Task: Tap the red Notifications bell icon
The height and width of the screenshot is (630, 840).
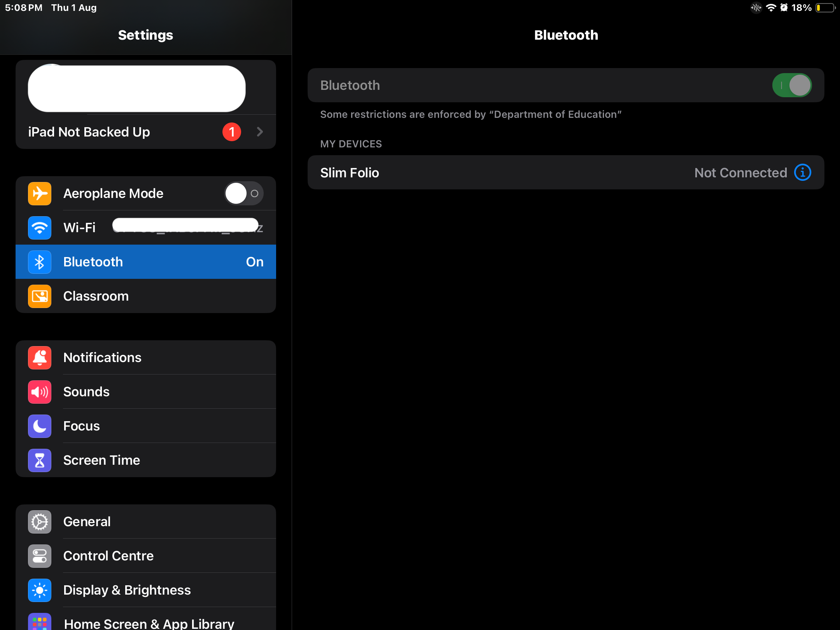Action: coord(40,358)
